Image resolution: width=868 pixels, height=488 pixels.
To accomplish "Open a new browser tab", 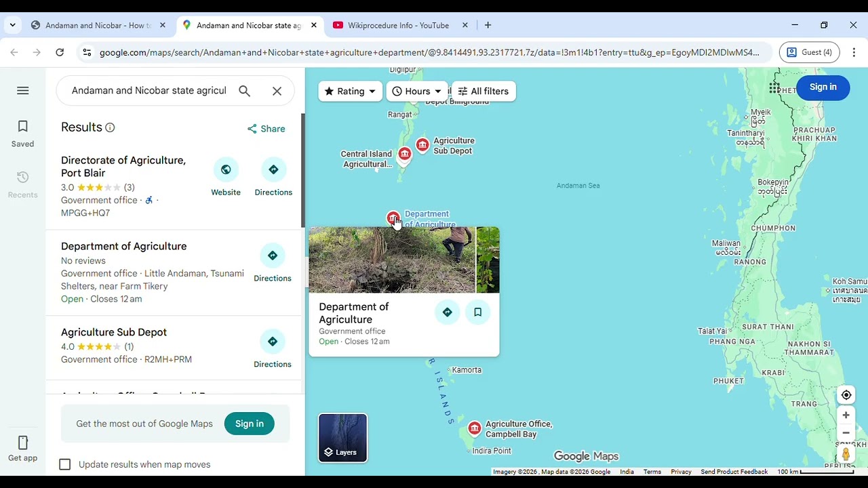I will (488, 25).
